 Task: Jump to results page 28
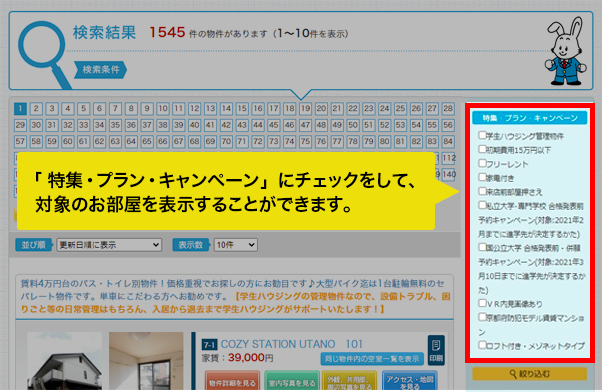click(448, 109)
